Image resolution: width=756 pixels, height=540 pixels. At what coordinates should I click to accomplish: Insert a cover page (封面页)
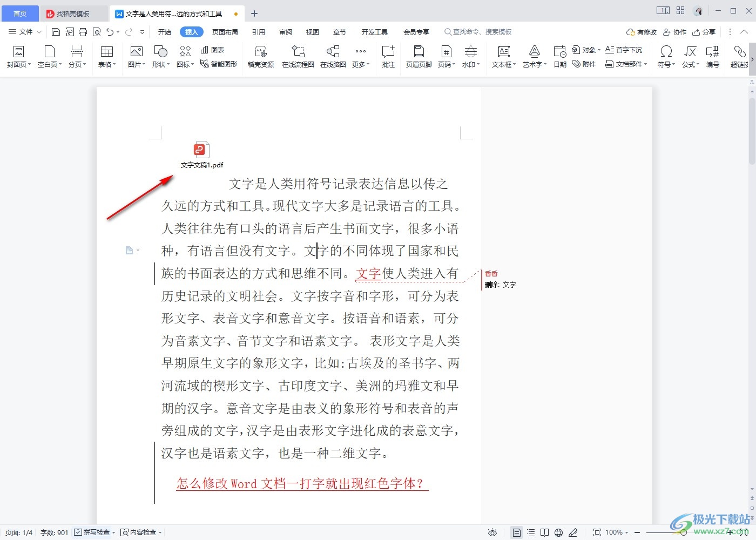tap(19, 56)
